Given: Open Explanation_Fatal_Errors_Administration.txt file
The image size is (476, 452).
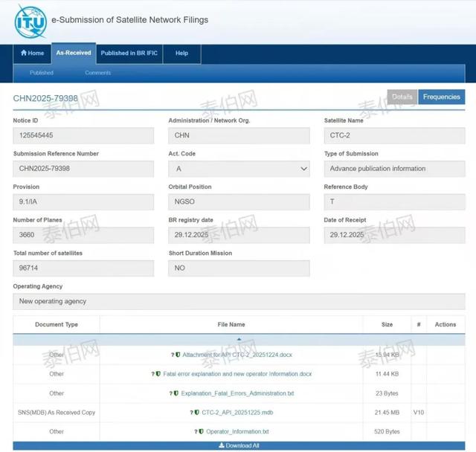Looking at the screenshot, I should (x=237, y=393).
